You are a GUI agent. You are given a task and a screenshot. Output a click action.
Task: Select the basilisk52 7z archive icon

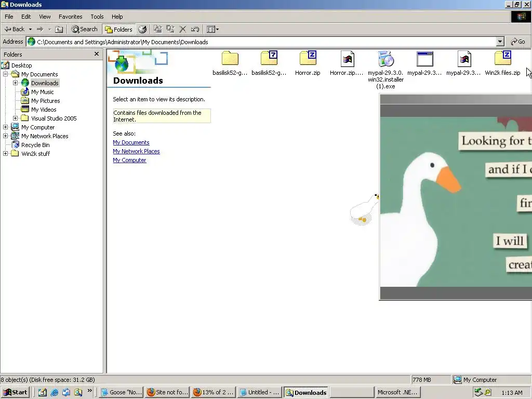[x=269, y=58]
